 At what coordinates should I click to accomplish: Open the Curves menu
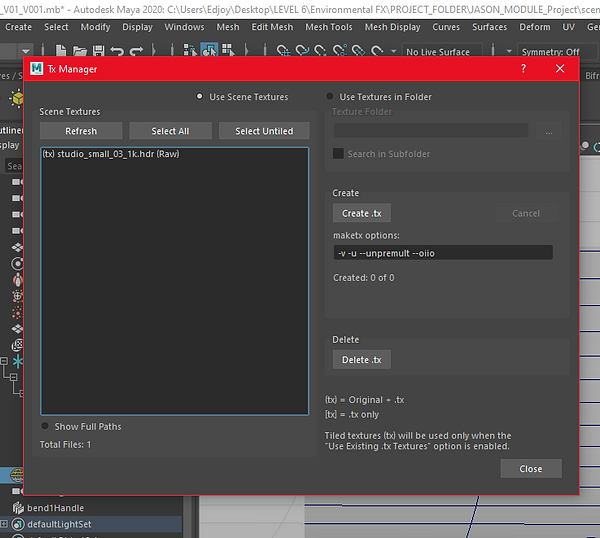click(446, 27)
